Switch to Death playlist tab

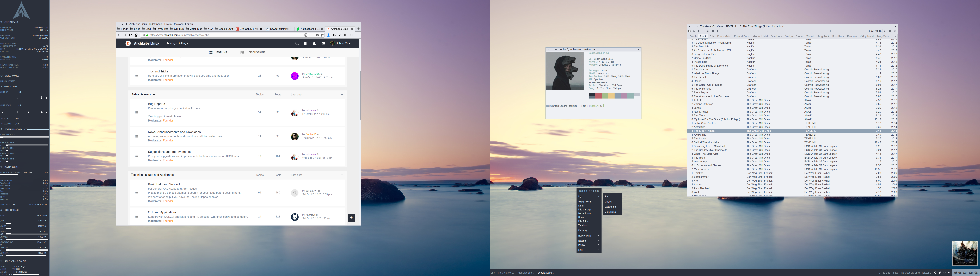[x=693, y=37]
